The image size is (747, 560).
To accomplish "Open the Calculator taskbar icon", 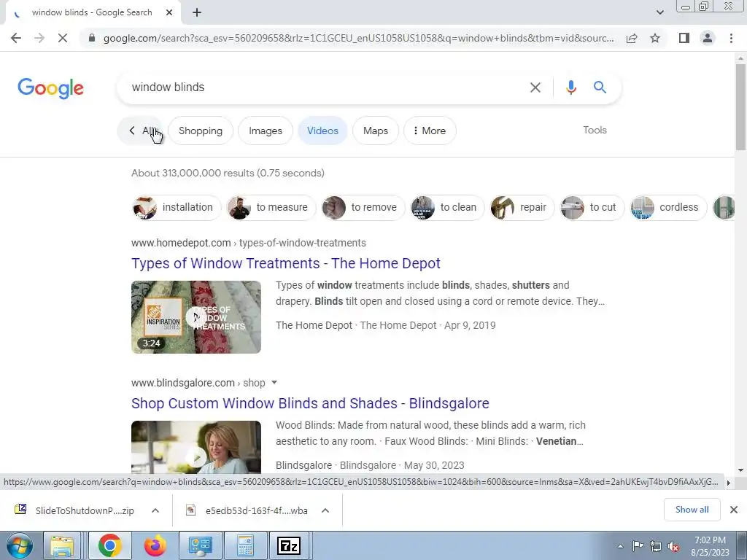I will point(245,545).
